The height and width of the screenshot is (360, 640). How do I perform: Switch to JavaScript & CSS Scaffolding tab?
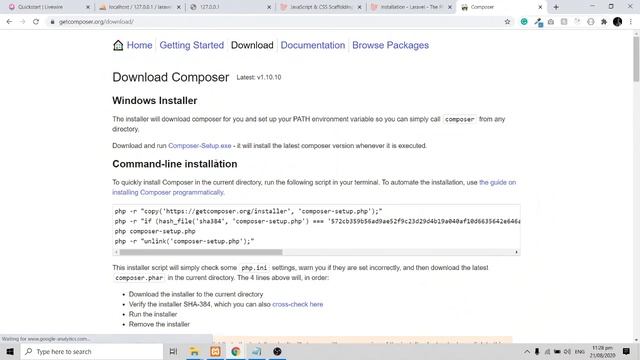point(320,7)
